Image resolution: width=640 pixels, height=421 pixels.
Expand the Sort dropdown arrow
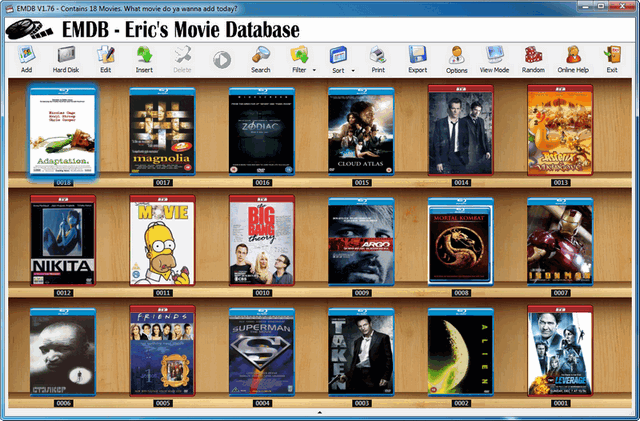[352, 71]
